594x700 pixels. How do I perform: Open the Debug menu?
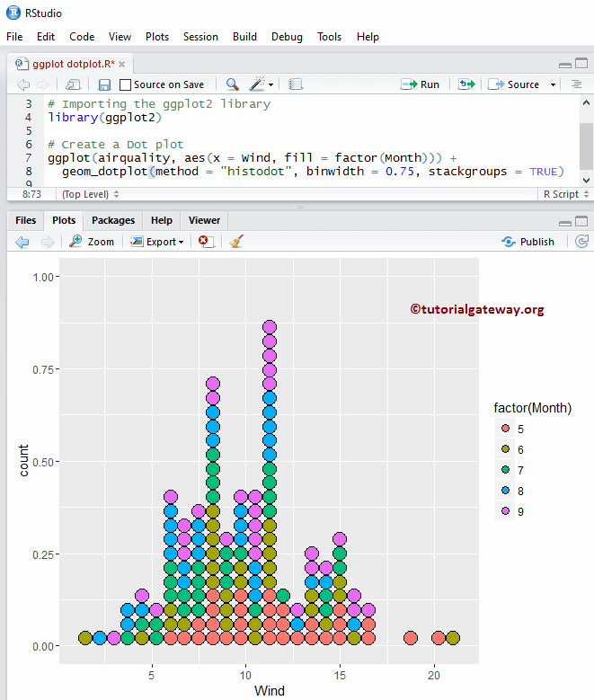(x=287, y=37)
